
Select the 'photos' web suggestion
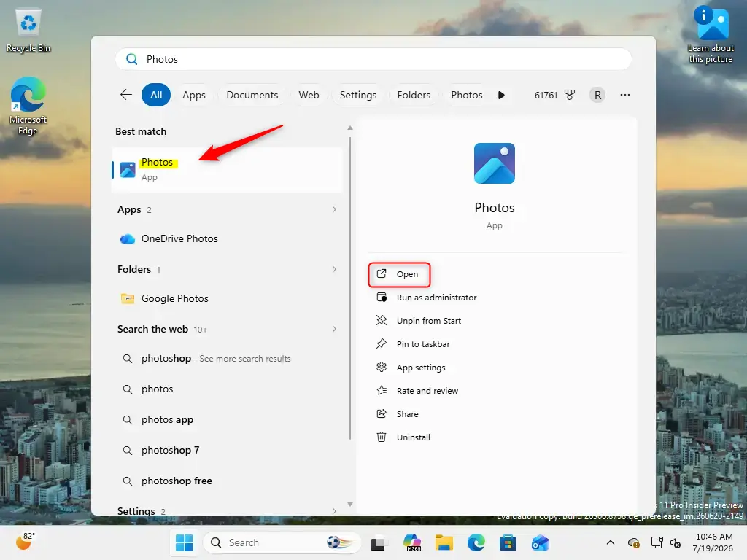tap(228, 389)
